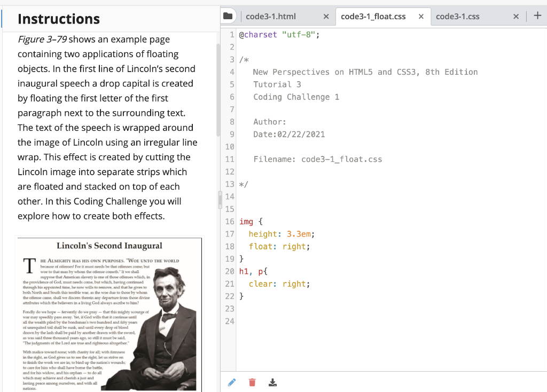This screenshot has height=392, width=547.
Task: Click the Instructions heading
Action: pos(59,19)
